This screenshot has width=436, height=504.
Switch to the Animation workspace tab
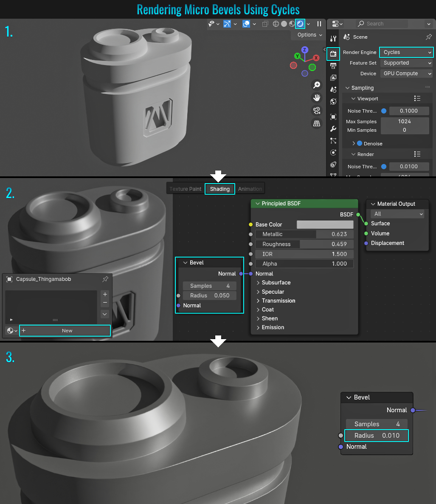(250, 189)
